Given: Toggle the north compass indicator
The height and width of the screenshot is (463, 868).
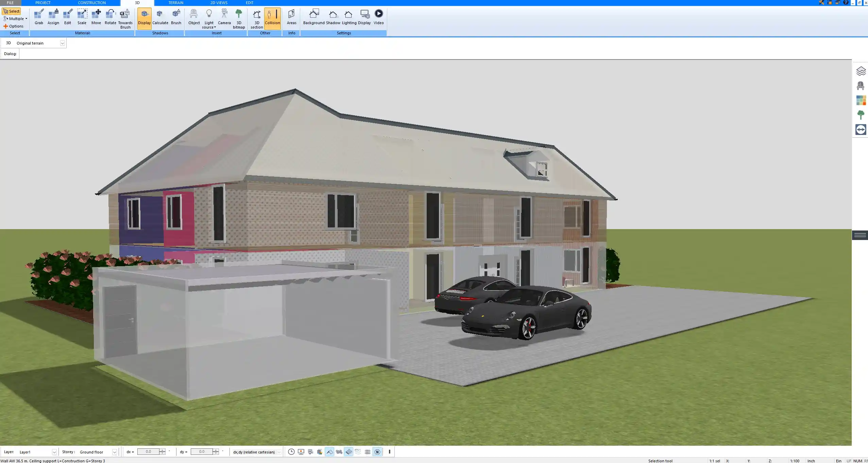Looking at the screenshot, I should click(377, 452).
